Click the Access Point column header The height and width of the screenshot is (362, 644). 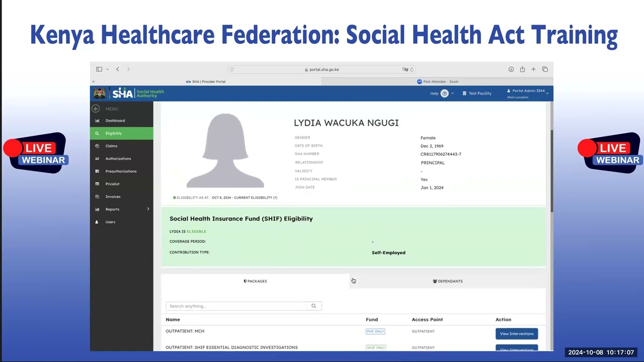point(427,320)
